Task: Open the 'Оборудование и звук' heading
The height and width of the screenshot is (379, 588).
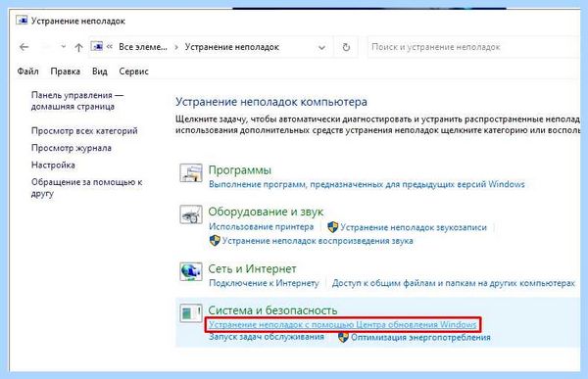Action: pos(266,212)
